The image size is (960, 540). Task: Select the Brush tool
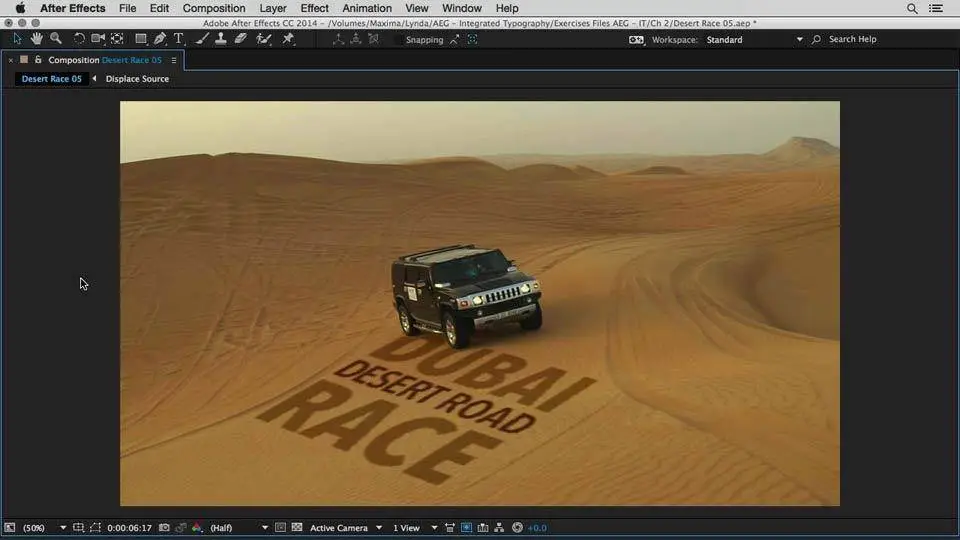point(201,39)
